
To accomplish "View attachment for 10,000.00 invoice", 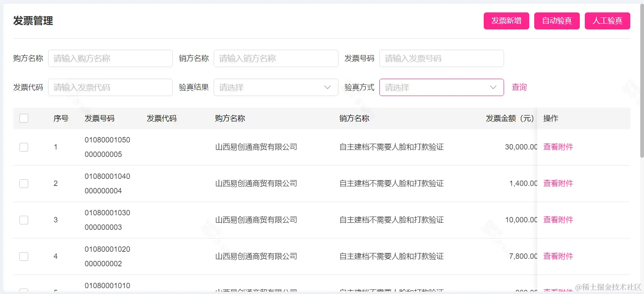I will coord(558,220).
